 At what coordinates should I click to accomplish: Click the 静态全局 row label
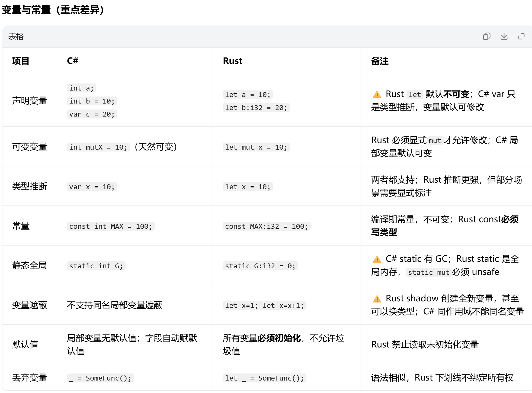(x=30, y=265)
